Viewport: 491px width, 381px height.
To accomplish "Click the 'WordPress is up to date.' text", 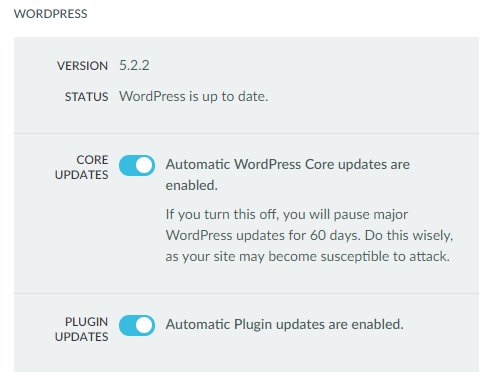I will tap(194, 97).
